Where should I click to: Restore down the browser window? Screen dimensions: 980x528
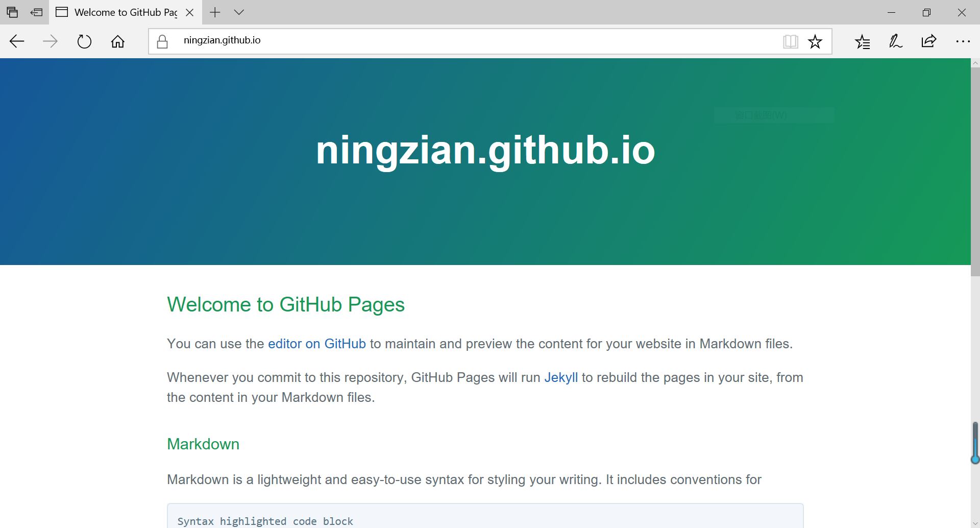(926, 12)
